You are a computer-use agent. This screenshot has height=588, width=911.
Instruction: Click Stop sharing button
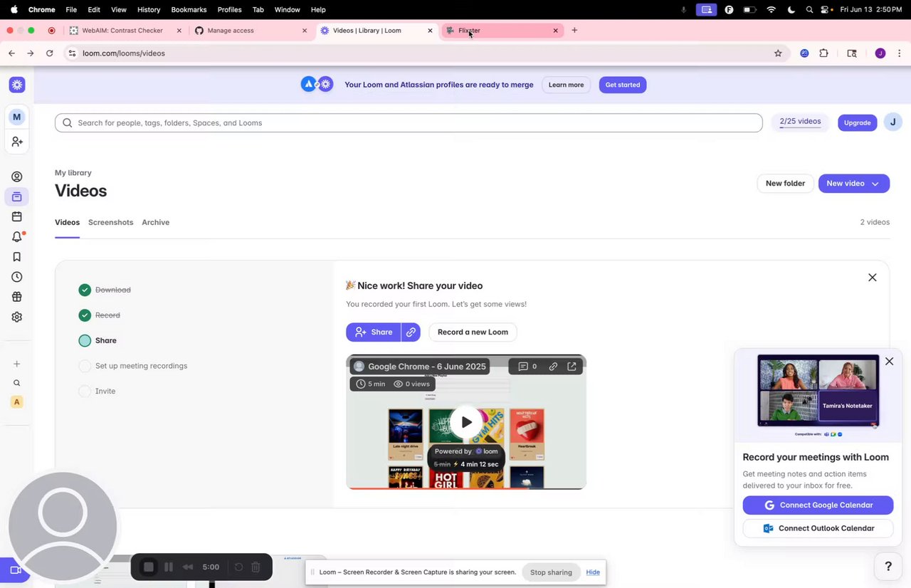551,572
